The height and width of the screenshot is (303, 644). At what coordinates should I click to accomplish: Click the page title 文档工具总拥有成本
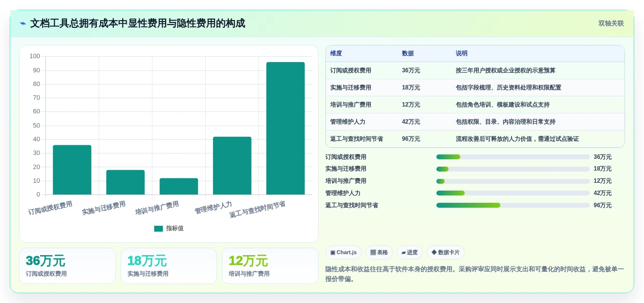[138, 23]
